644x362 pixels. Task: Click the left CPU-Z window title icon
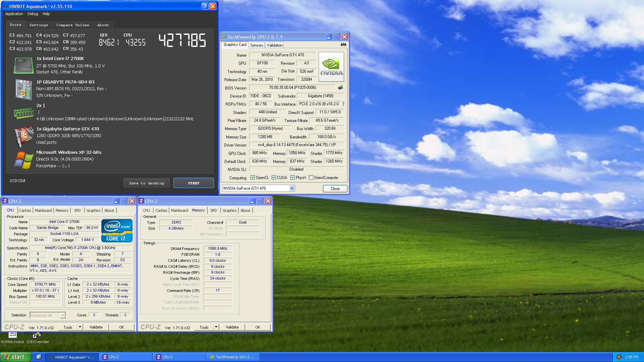(5, 201)
